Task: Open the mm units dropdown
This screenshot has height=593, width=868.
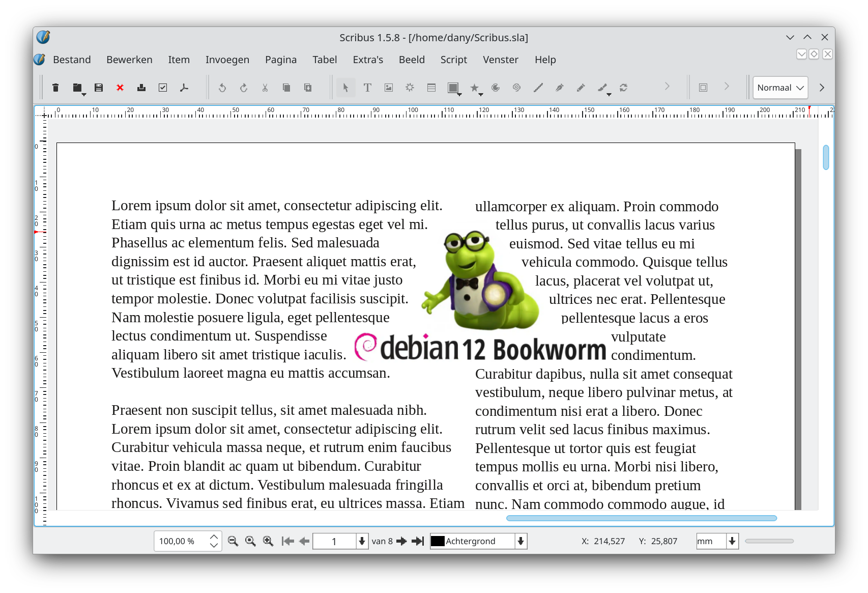Action: (x=732, y=541)
